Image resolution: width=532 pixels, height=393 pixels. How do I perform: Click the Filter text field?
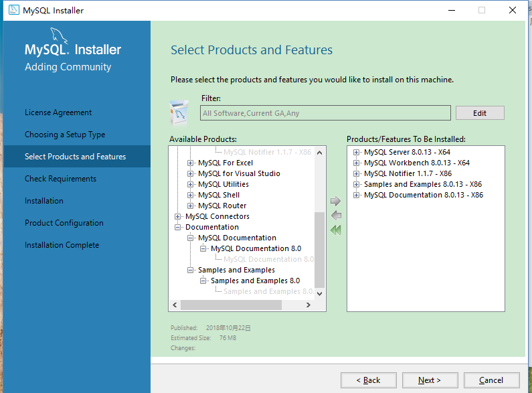click(x=325, y=113)
